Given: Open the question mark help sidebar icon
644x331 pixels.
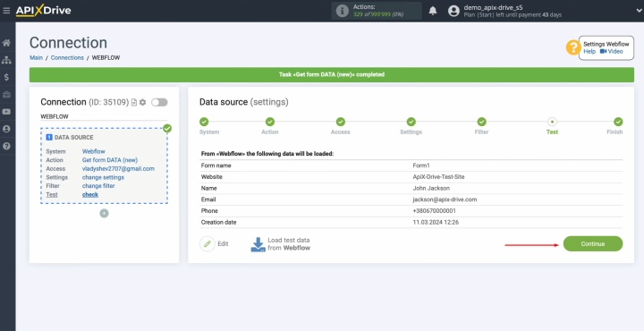Looking at the screenshot, I should click(x=6, y=146).
